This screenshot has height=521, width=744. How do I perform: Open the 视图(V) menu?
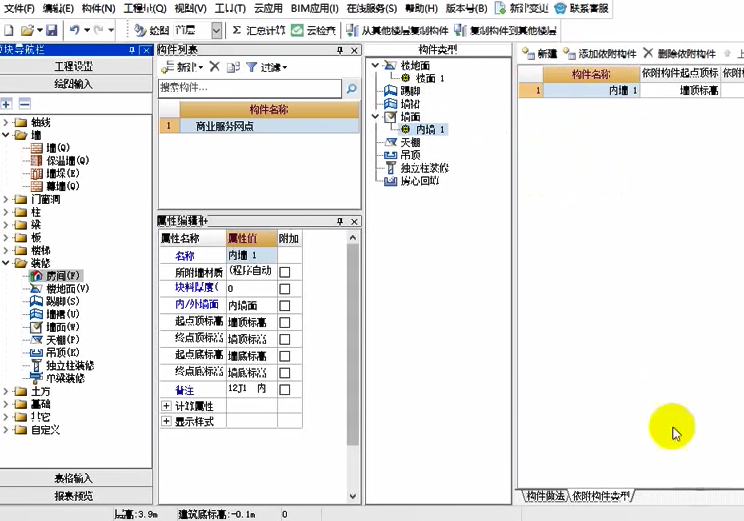coord(189,8)
